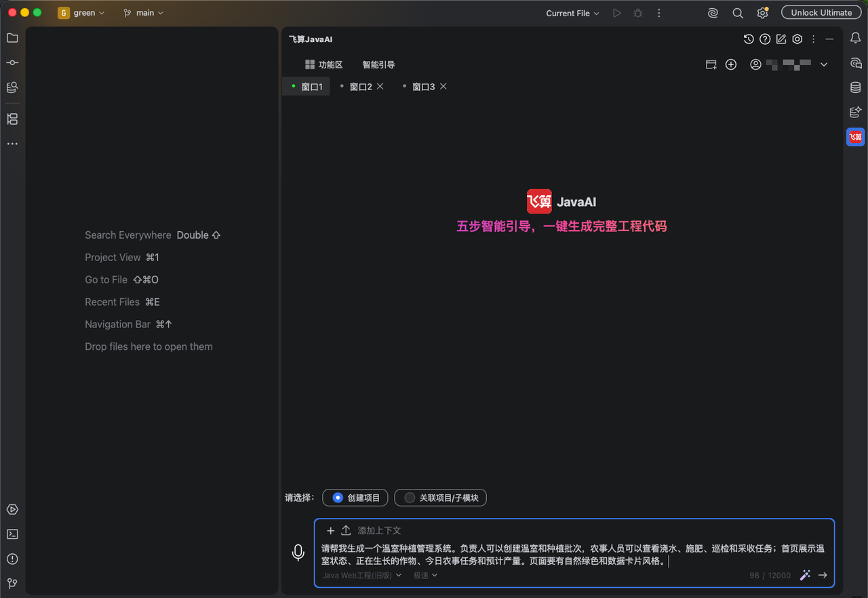
Task: Open the main branch dropdown
Action: (143, 13)
